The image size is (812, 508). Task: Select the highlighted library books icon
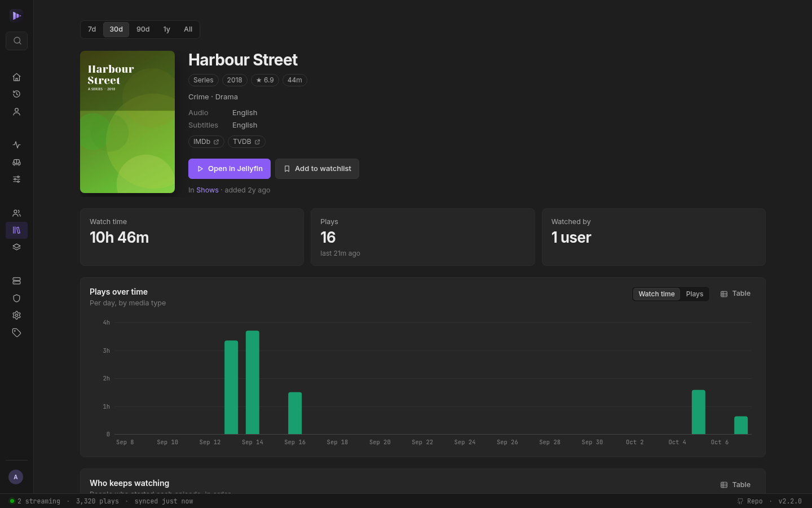(17, 230)
